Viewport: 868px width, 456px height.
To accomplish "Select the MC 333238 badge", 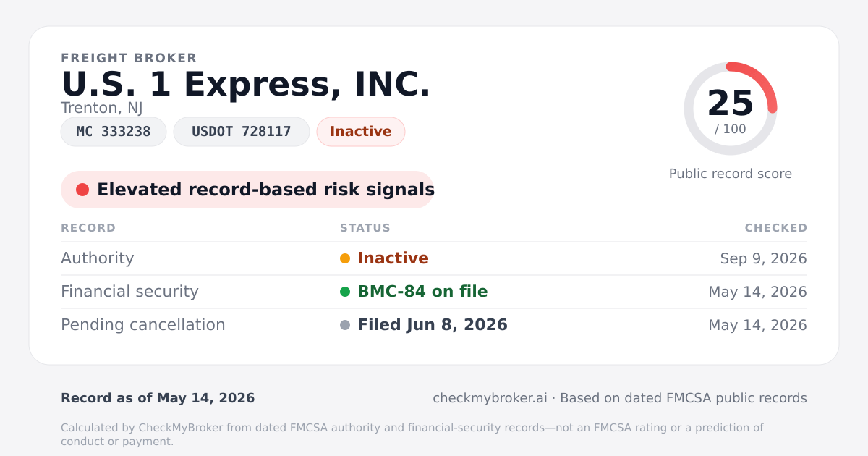I will 114,132.
